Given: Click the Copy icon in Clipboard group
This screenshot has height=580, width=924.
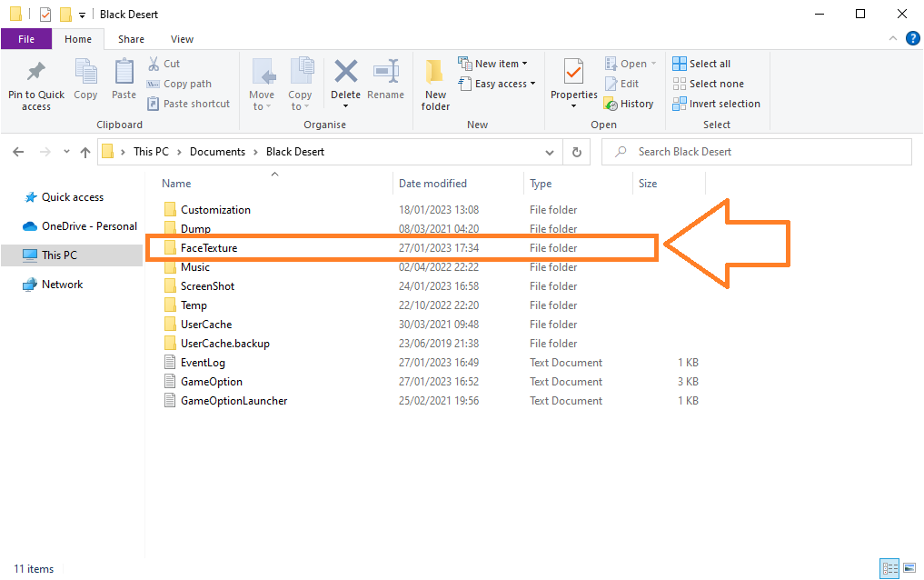Looking at the screenshot, I should (85, 72).
